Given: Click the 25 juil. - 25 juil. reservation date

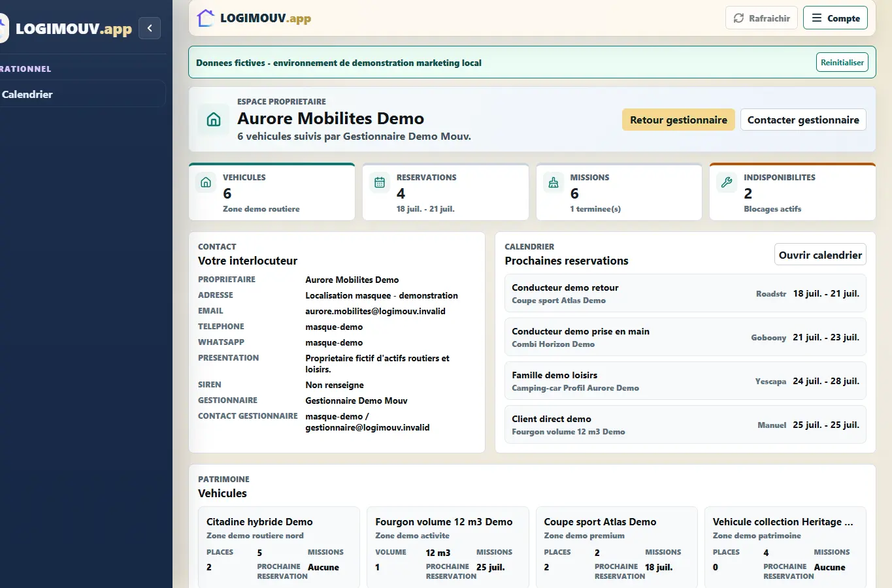Looking at the screenshot, I should pos(826,425).
